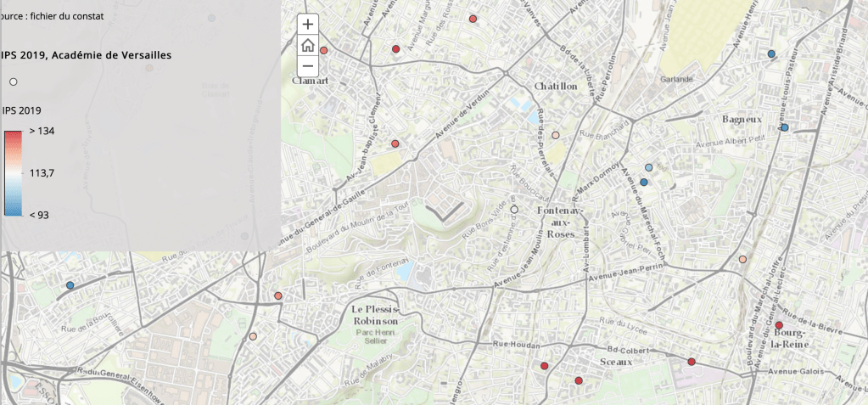Image resolution: width=868 pixels, height=405 pixels.
Task: Select the pale orange marker on Avenue Jean-Perrin east end
Action: tap(743, 259)
